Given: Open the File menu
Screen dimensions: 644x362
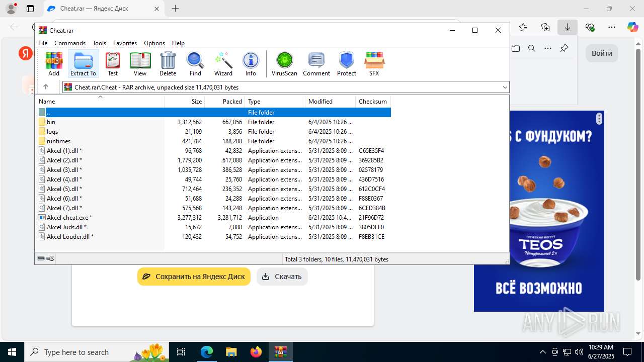Looking at the screenshot, I should click(x=43, y=43).
